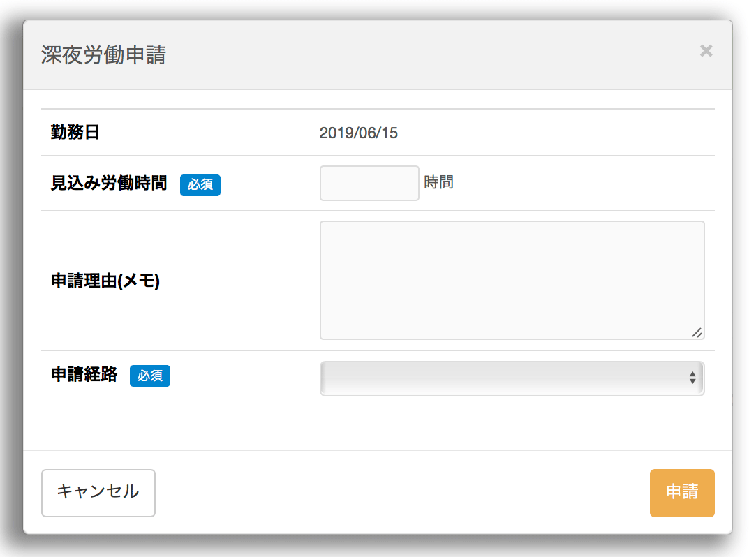
Task: Click the blank space below the 申請経路 row
Action: 377,424
